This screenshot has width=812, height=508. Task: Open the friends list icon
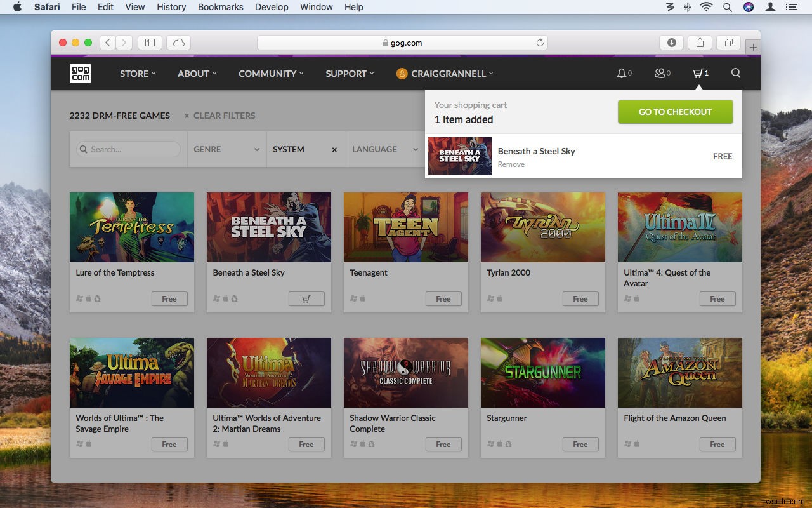click(660, 73)
